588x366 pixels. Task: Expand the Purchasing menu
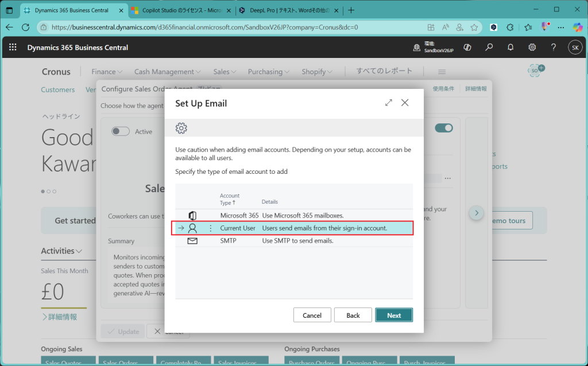(x=269, y=72)
